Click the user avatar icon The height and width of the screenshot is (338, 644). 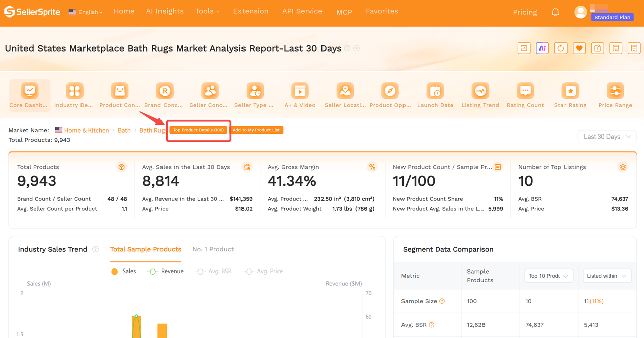(x=581, y=12)
